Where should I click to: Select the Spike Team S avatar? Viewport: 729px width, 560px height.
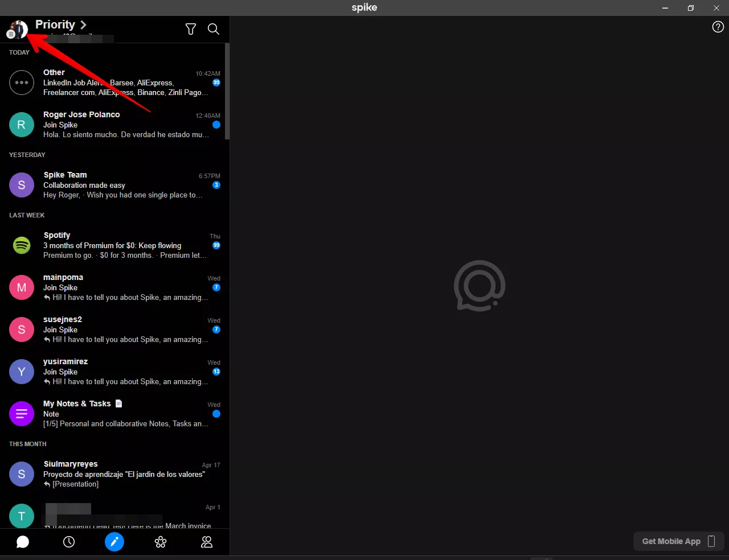click(22, 185)
